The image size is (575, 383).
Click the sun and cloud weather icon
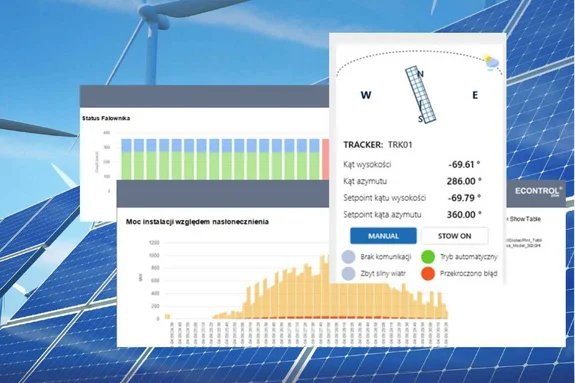pyautogui.click(x=491, y=62)
